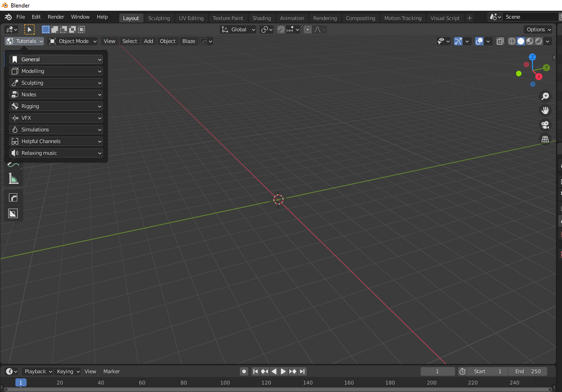Open Global transform orientation dropdown
The image size is (562, 392).
(238, 30)
